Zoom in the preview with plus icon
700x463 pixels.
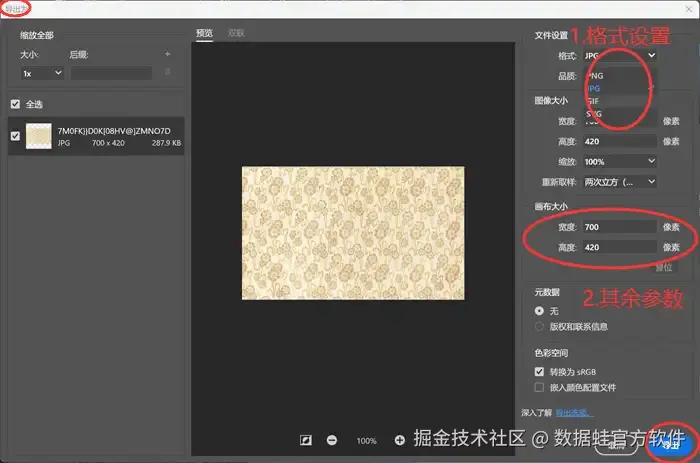coord(400,440)
